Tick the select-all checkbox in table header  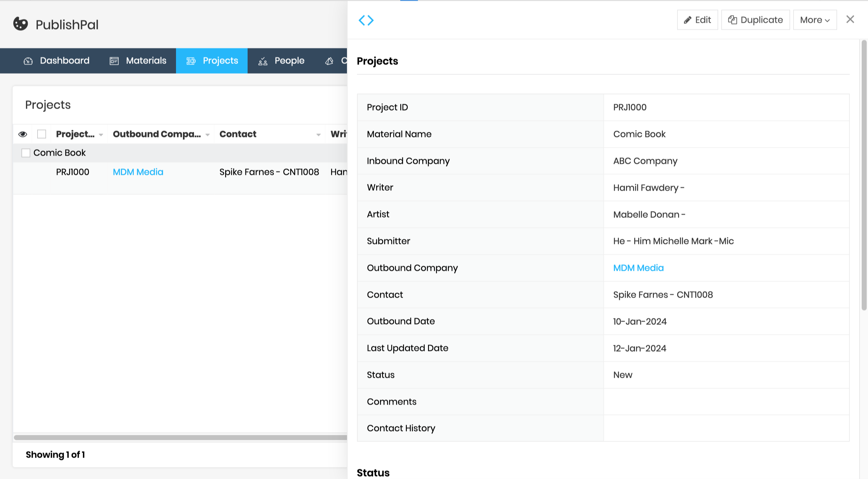coord(42,134)
